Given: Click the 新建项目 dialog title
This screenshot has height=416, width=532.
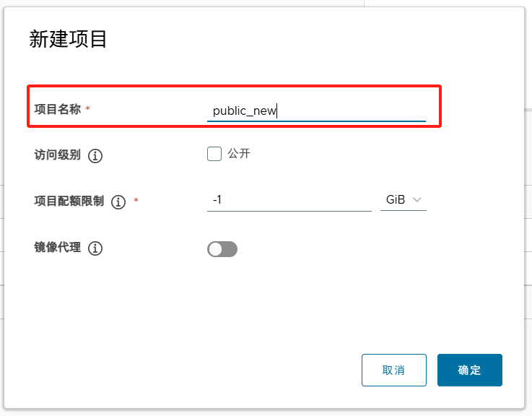Looking at the screenshot, I should pos(68,39).
